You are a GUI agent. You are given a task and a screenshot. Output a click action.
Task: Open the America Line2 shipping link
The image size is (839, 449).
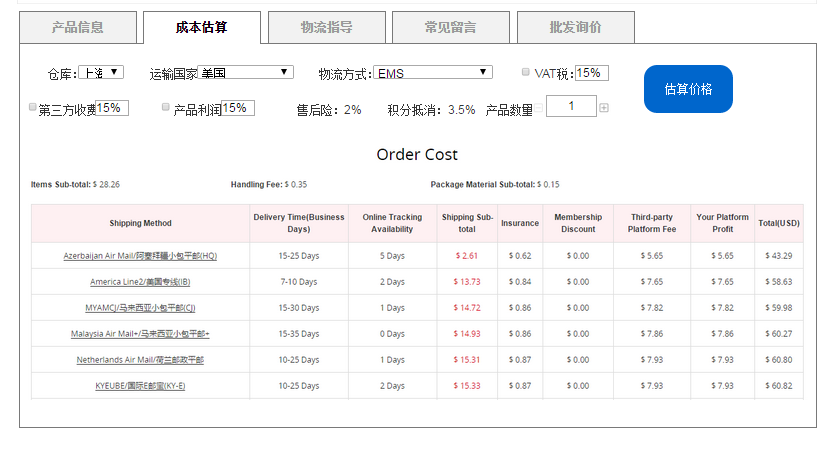click(140, 282)
